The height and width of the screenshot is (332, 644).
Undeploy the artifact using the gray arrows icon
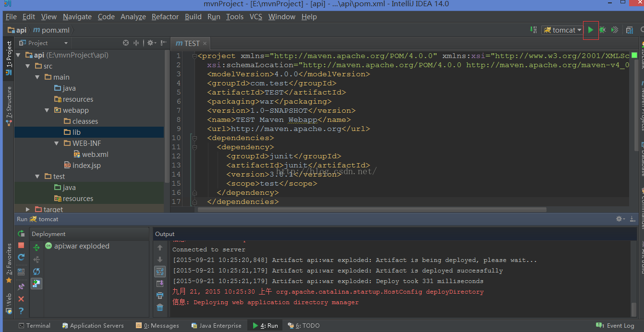36,260
